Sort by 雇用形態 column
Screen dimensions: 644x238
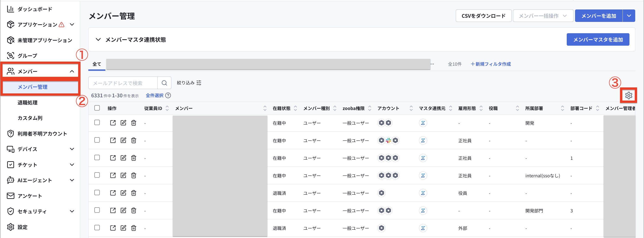[x=481, y=108]
